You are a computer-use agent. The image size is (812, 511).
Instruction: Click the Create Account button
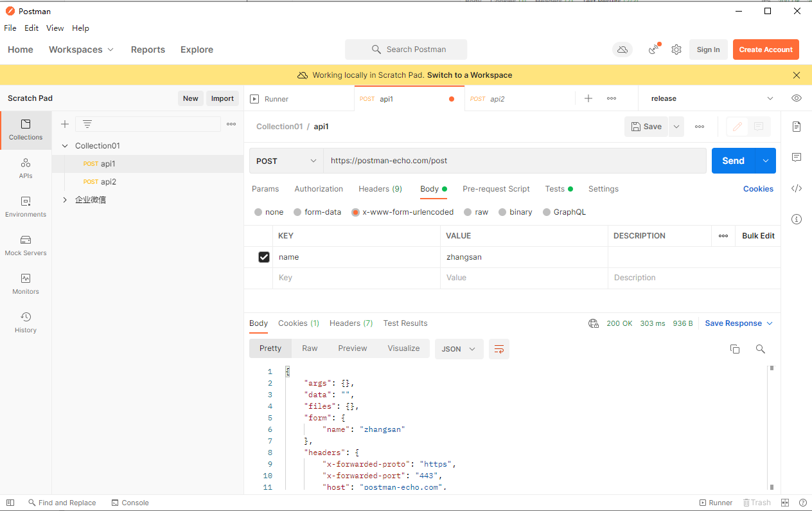point(766,49)
